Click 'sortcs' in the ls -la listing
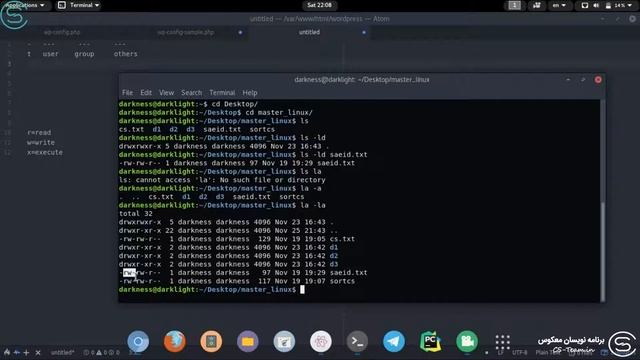Screen dimensions: 640x360 pyautogui.click(x=342, y=281)
